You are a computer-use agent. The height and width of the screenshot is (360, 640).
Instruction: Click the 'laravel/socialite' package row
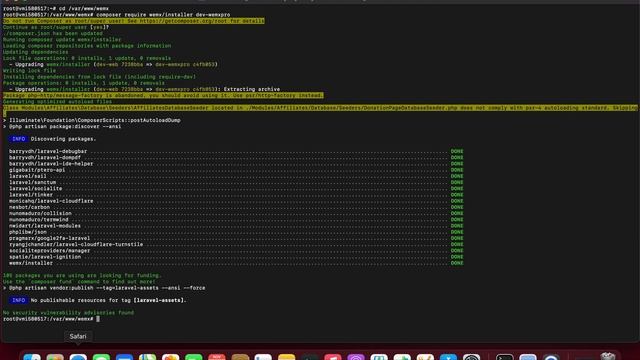point(236,188)
